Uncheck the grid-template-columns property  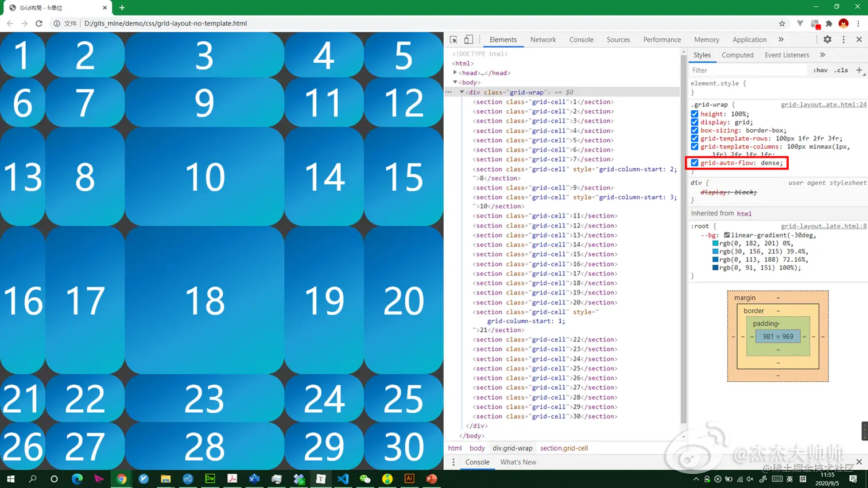pyautogui.click(x=695, y=146)
